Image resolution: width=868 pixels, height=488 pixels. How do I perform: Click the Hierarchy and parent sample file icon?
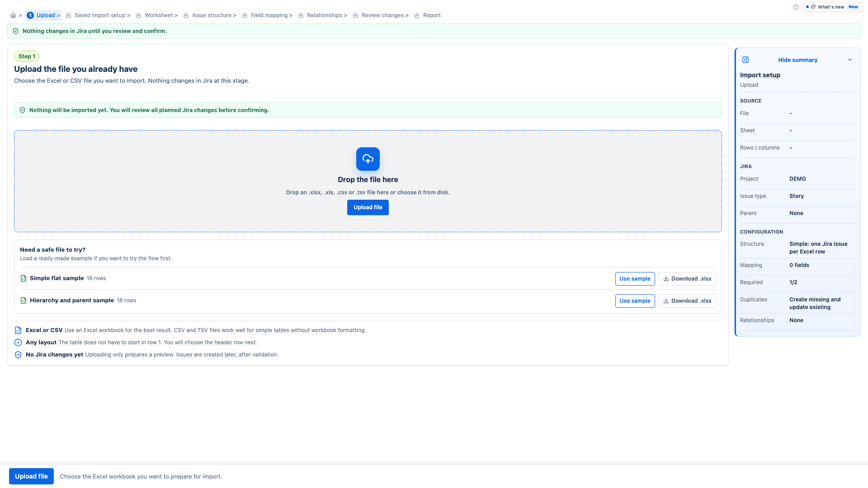point(24,300)
